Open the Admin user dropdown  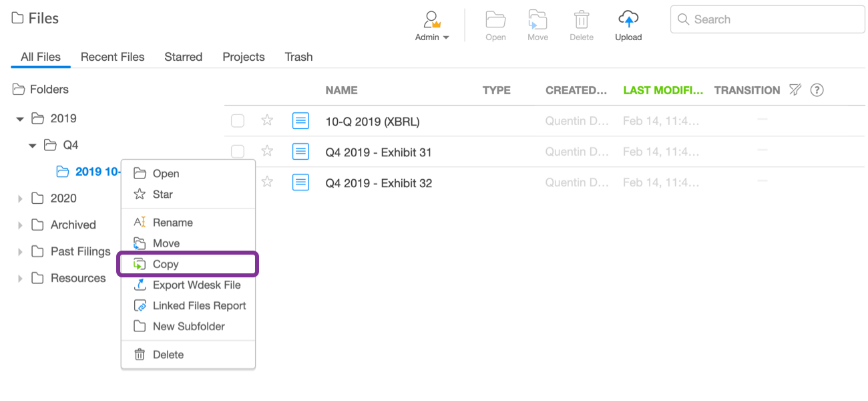click(432, 27)
